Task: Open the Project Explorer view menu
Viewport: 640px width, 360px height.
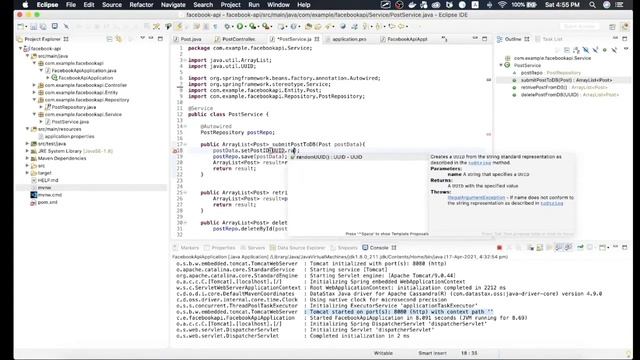Action: (142, 39)
